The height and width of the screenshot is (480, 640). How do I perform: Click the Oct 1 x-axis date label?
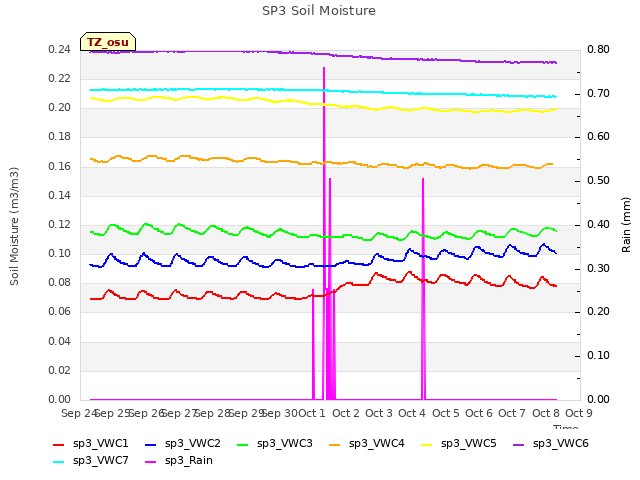[312, 413]
